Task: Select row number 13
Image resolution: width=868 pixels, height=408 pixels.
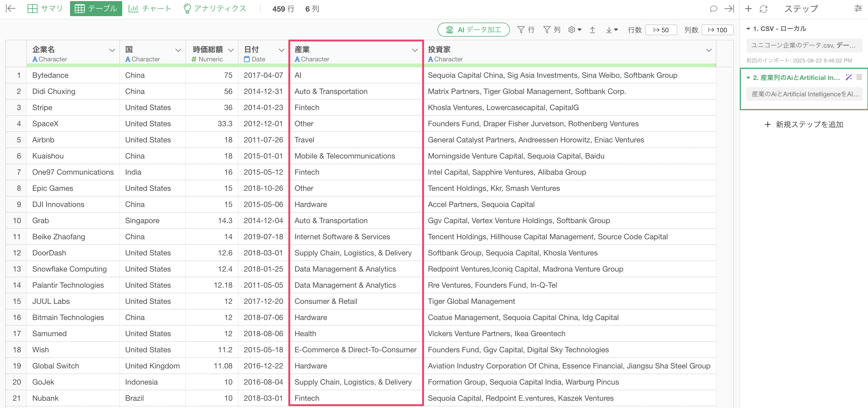Action: (x=16, y=269)
